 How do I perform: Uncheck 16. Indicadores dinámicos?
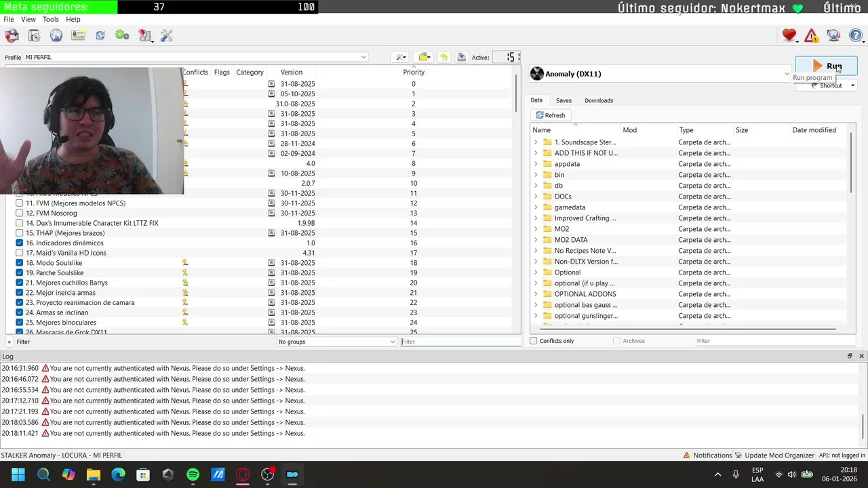pyautogui.click(x=20, y=243)
